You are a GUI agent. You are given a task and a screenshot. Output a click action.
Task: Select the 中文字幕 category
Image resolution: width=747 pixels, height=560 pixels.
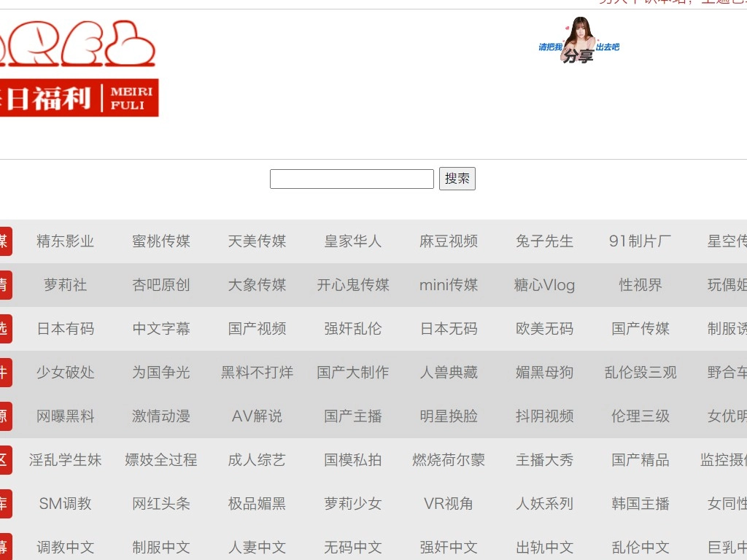click(161, 329)
